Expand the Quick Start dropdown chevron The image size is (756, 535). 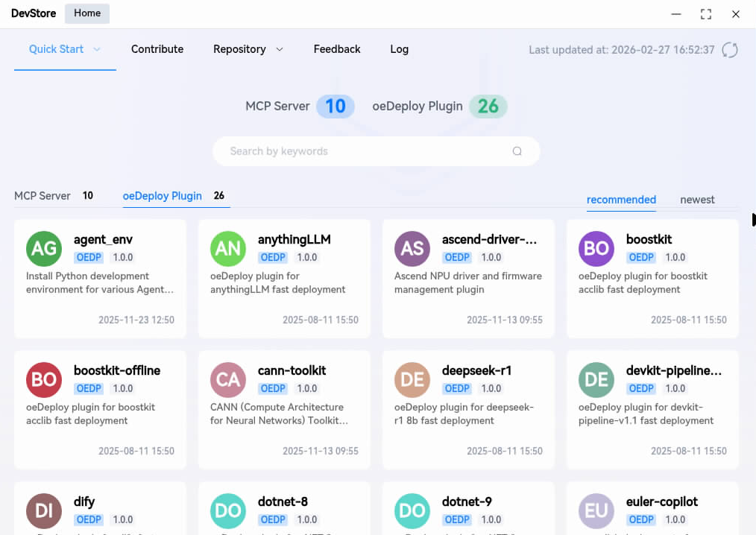97,49
